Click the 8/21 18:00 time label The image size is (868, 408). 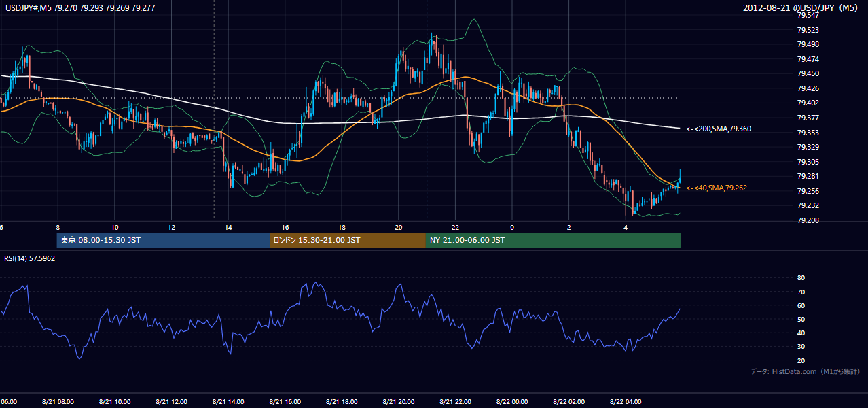tap(342, 401)
